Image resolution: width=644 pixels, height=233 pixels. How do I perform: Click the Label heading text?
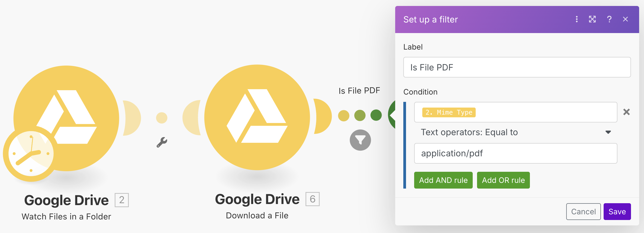pos(413,47)
